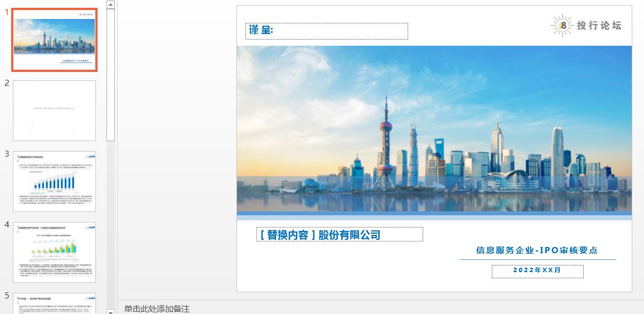This screenshot has height=314, width=644.
Task: Select the Shanghai skyline photo on the slide
Action: click(x=434, y=128)
